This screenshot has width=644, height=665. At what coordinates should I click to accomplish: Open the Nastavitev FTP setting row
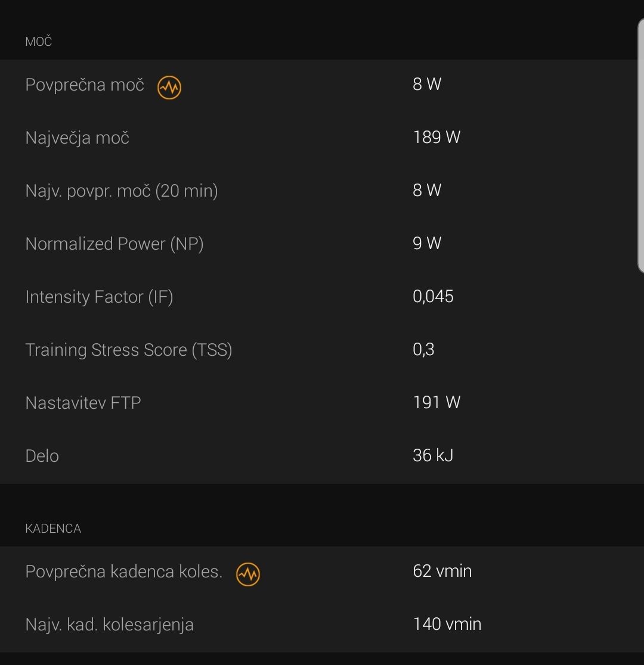(x=322, y=403)
